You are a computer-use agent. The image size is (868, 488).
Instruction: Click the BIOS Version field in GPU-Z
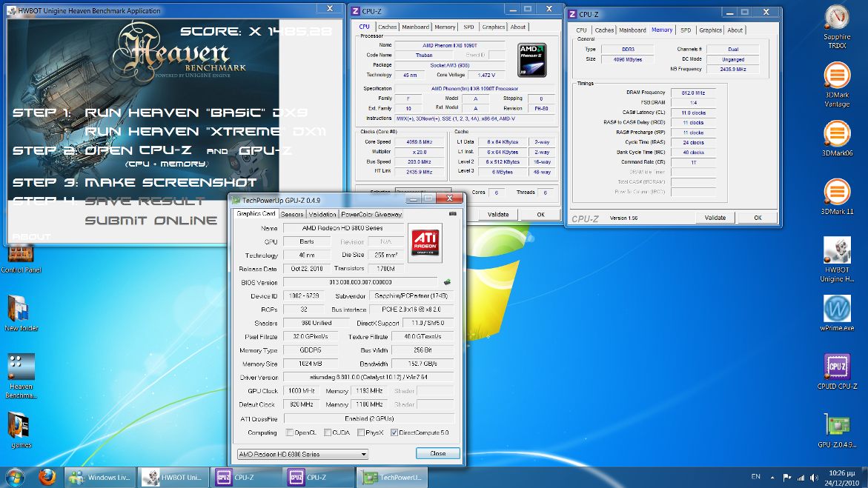[360, 282]
